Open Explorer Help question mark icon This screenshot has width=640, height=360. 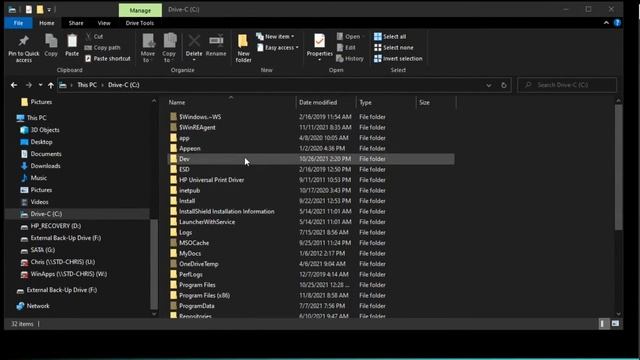[x=617, y=23]
